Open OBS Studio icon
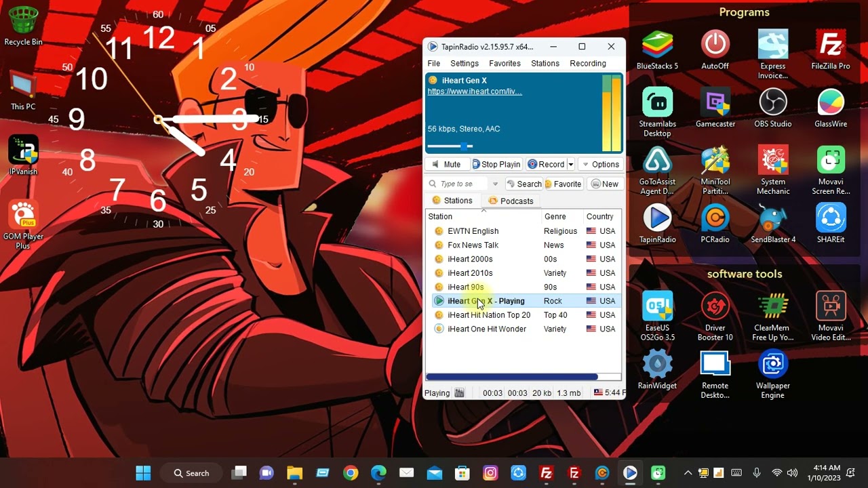868x488 pixels. click(773, 108)
